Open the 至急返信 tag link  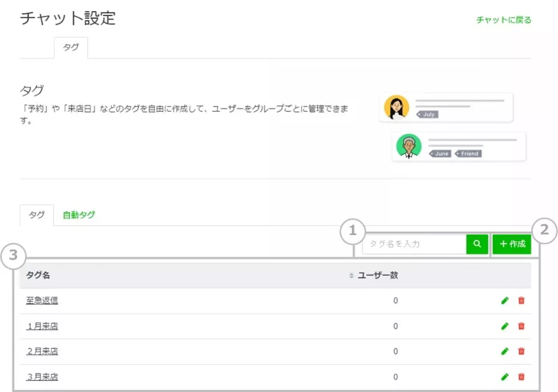tap(42, 300)
